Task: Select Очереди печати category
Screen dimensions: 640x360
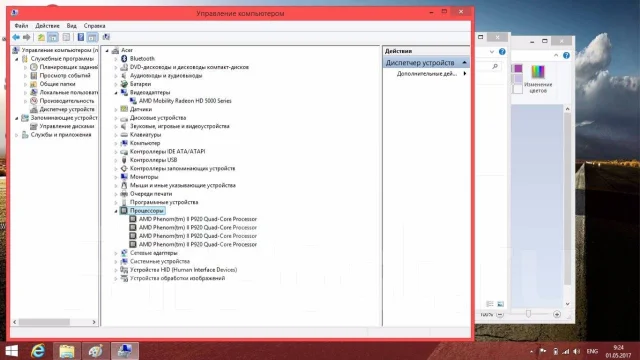Action: pyautogui.click(x=151, y=194)
